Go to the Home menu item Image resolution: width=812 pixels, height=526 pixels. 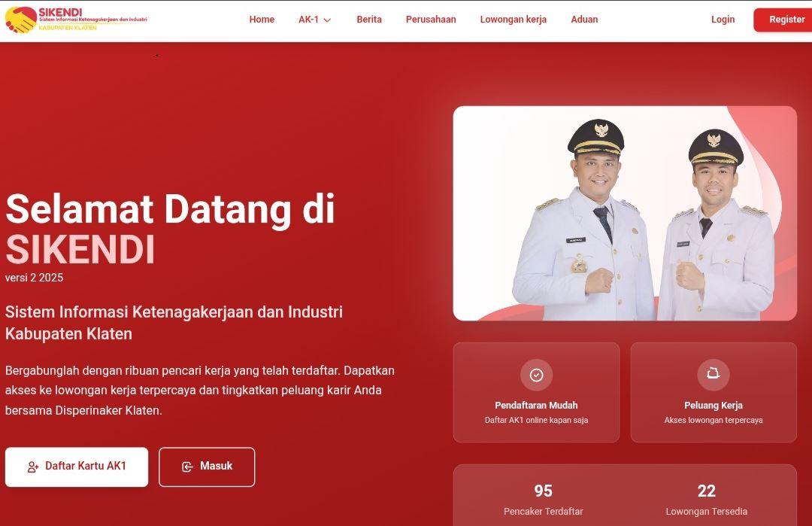coord(262,20)
